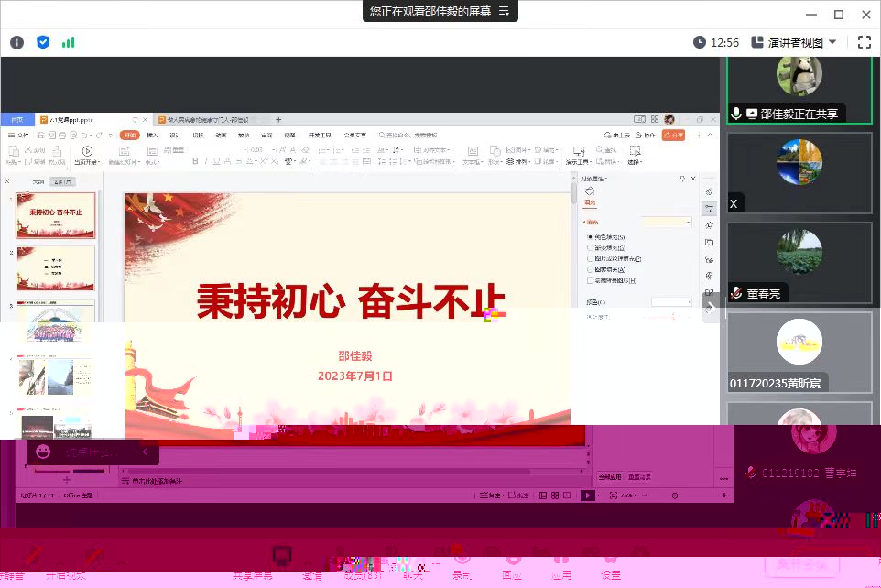This screenshot has width=881, height=588.
Task: Click the 未上云 cloud status button
Action: click(617, 136)
